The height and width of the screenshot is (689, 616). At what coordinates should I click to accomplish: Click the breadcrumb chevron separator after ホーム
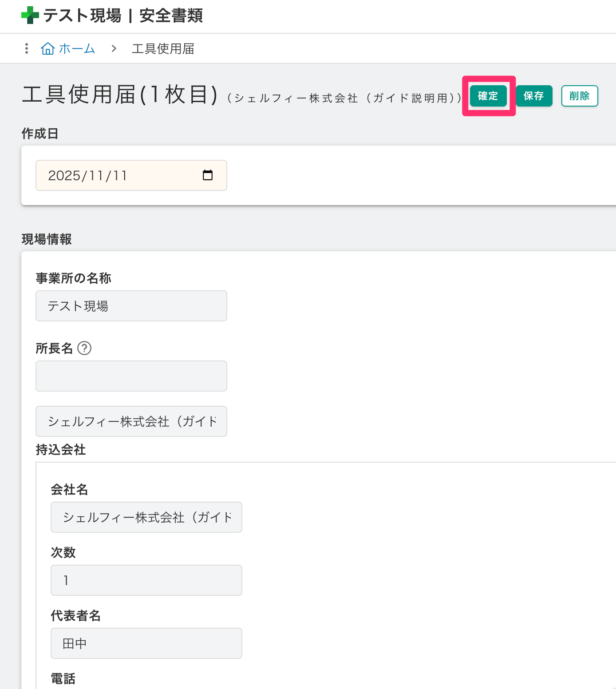114,48
